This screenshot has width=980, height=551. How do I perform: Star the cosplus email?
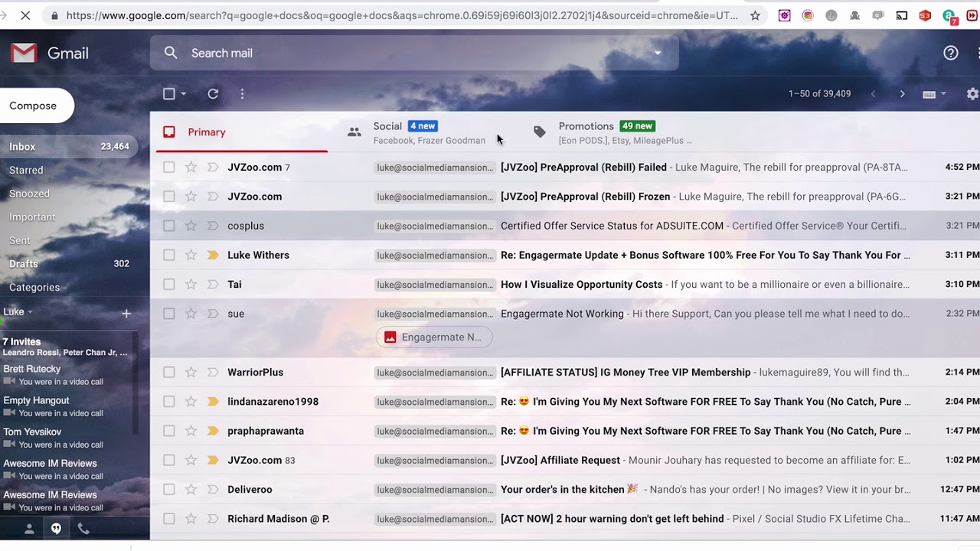pyautogui.click(x=191, y=226)
